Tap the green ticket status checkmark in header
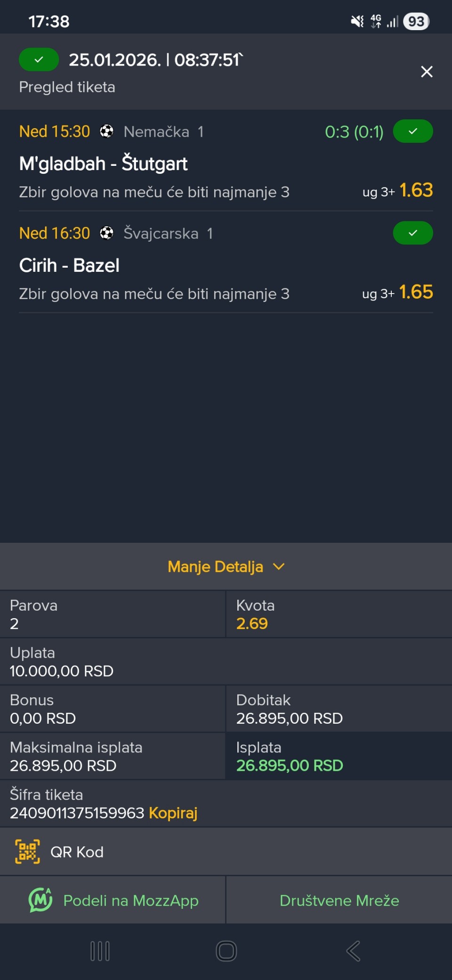The width and height of the screenshot is (452, 980). coord(39,60)
